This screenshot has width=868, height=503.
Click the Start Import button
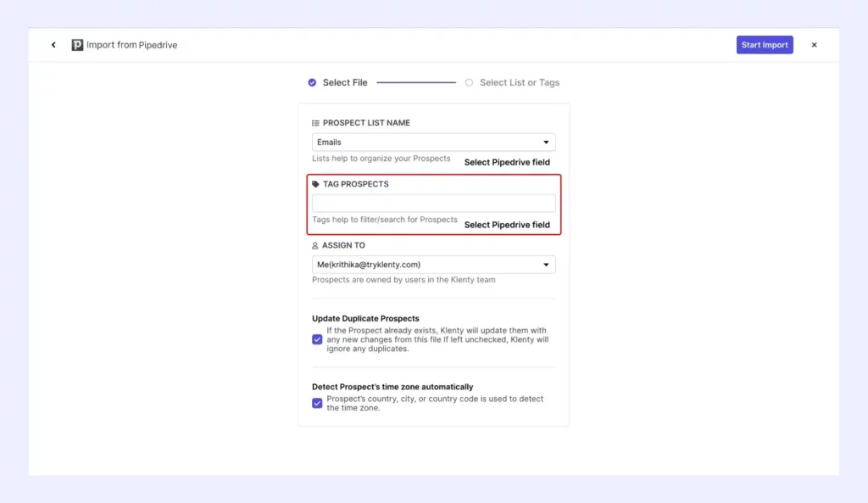pos(765,45)
